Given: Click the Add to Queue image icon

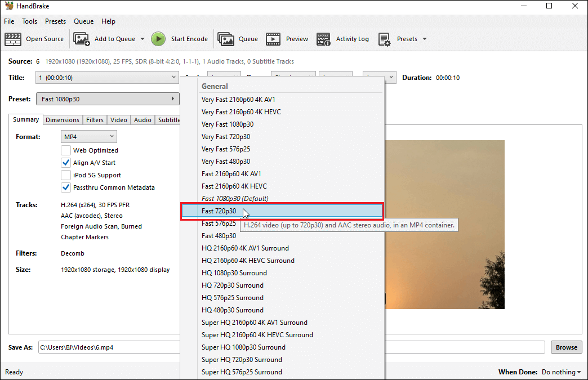Looking at the screenshot, I should pyautogui.click(x=81, y=39).
